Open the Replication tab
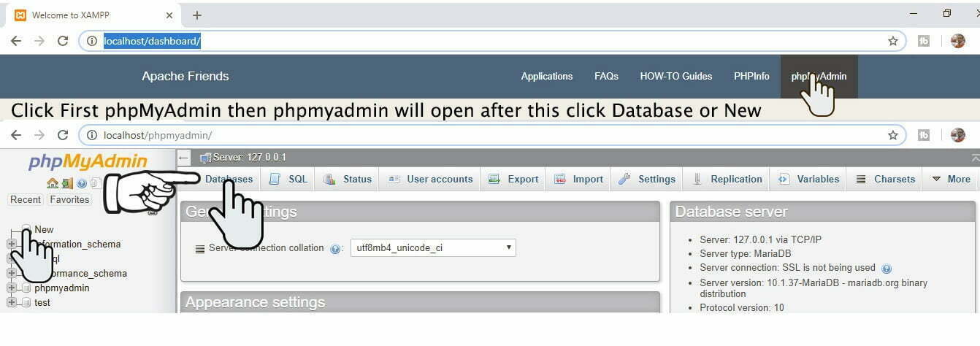The width and height of the screenshot is (980, 346). click(x=727, y=179)
